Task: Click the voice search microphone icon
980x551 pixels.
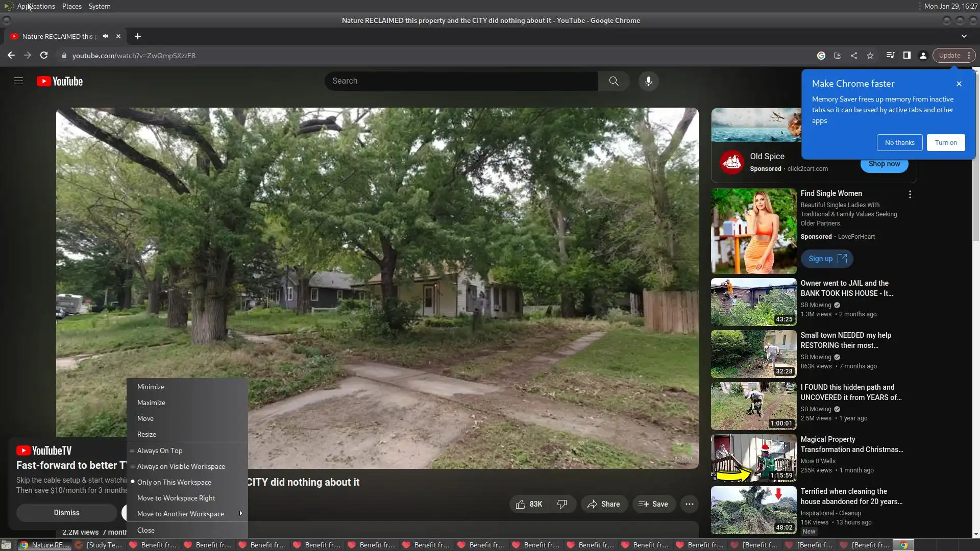Action: point(648,81)
